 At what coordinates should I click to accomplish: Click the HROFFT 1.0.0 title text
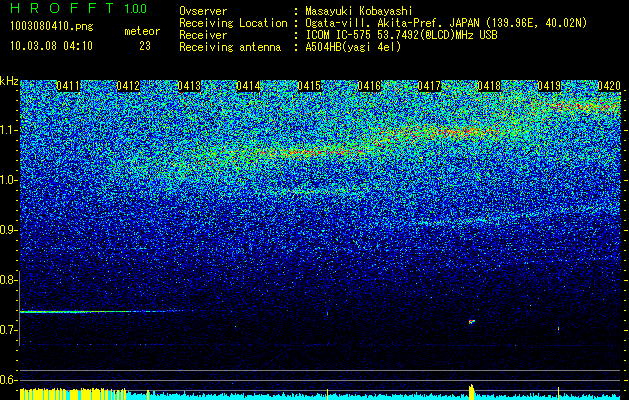click(x=79, y=8)
